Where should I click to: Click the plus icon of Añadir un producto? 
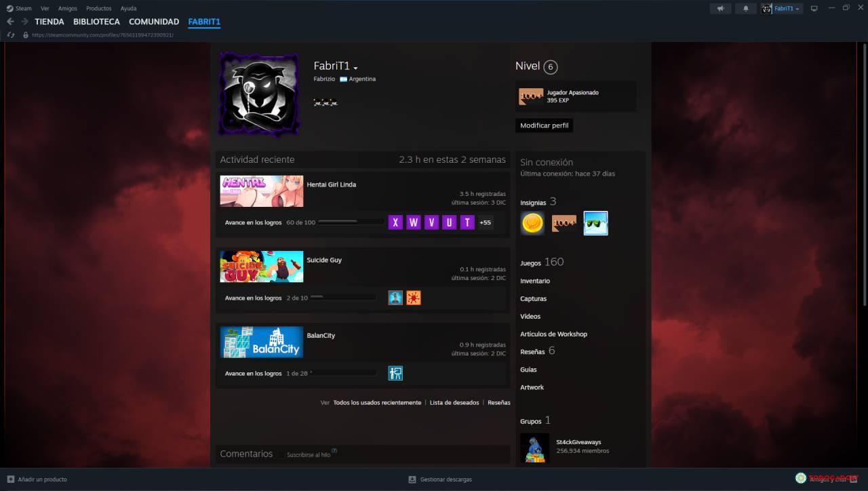pyautogui.click(x=10, y=479)
